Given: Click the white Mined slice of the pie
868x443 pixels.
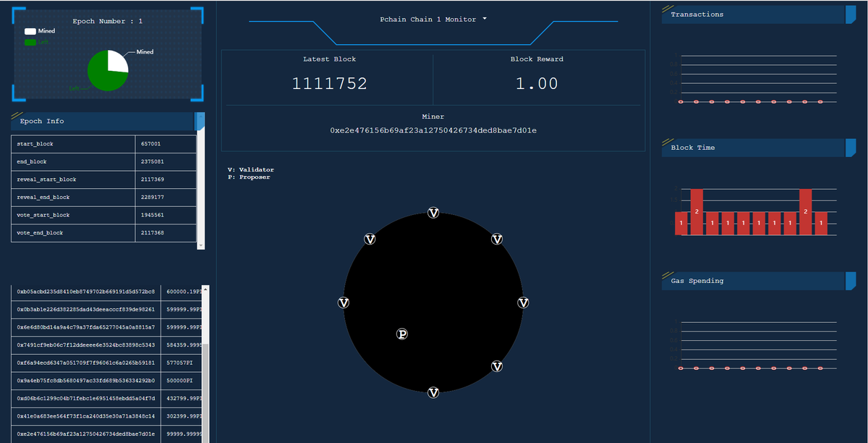Looking at the screenshot, I should tap(117, 61).
